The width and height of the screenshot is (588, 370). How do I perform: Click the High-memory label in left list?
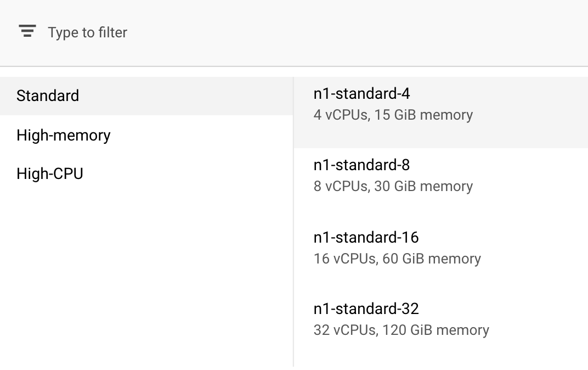[x=64, y=135]
